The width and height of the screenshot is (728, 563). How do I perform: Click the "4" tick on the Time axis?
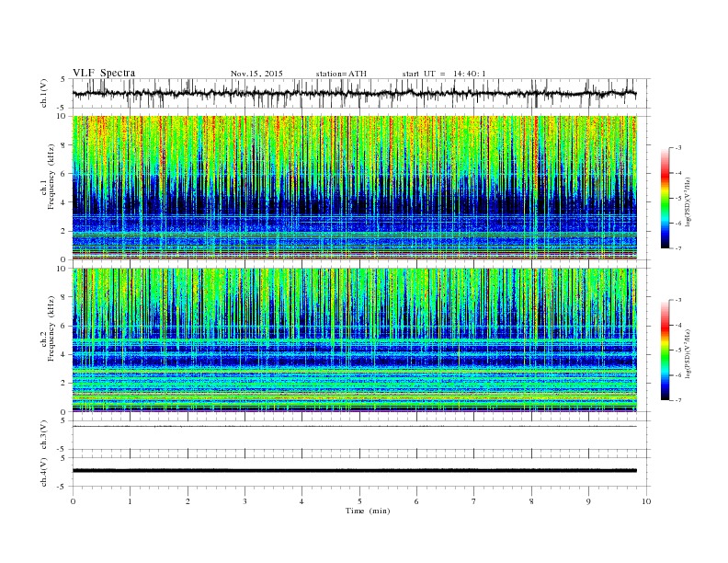tap(301, 501)
